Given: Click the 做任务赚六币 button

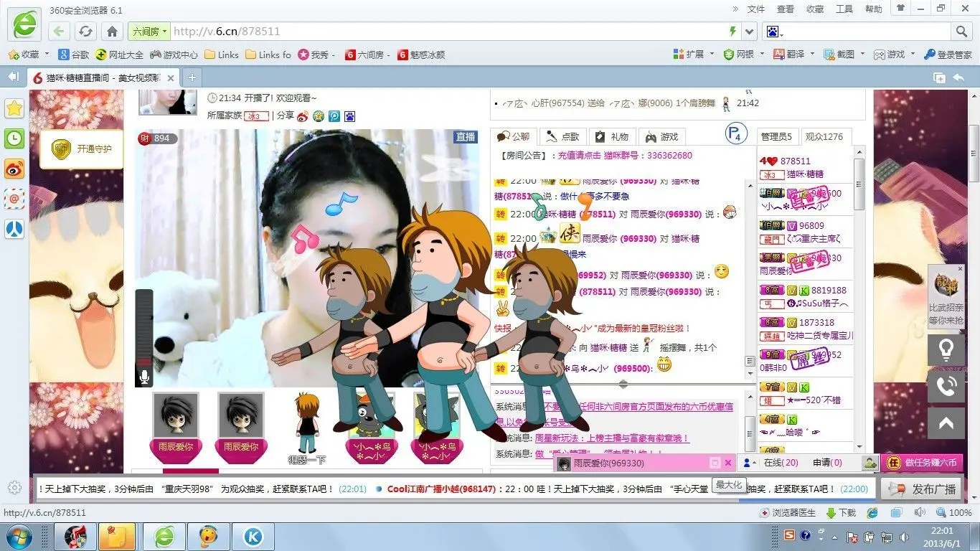Looking at the screenshot, I should pyautogui.click(x=922, y=463).
